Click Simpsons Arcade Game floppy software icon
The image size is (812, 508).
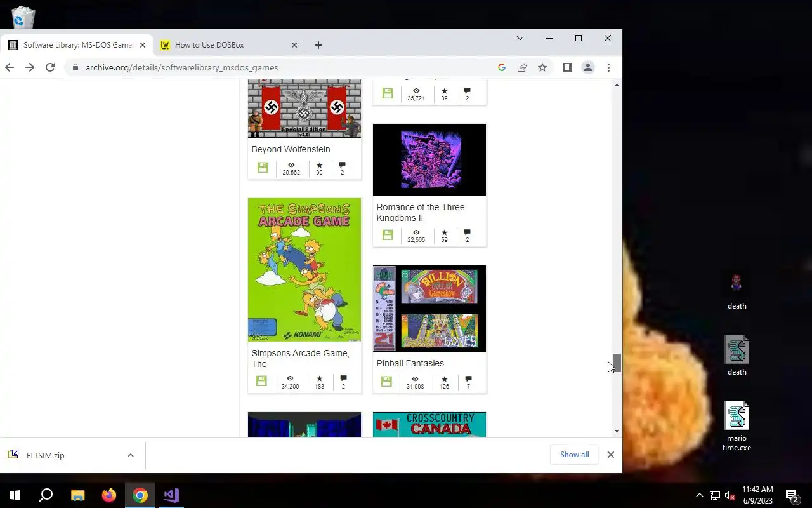pyautogui.click(x=261, y=381)
